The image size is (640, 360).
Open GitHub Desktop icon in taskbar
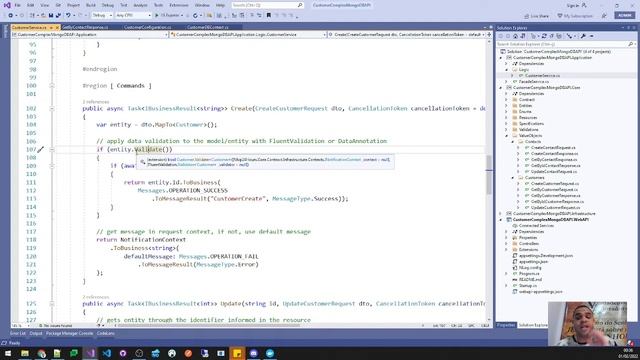point(123,353)
